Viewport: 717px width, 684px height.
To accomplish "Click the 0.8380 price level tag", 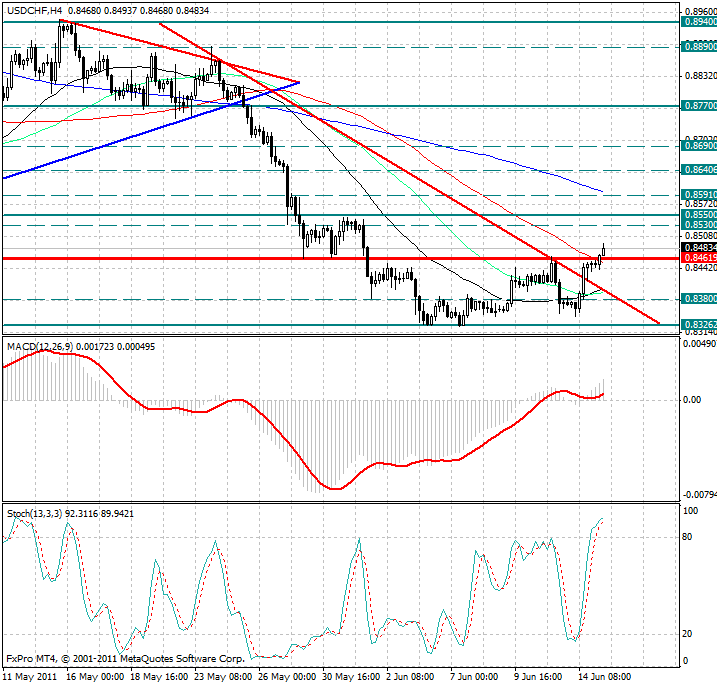I will [698, 298].
